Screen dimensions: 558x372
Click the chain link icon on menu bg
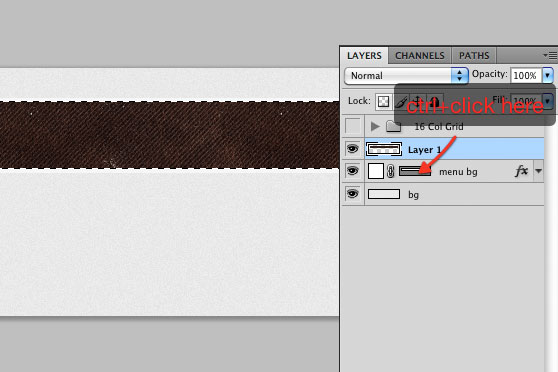pos(390,171)
